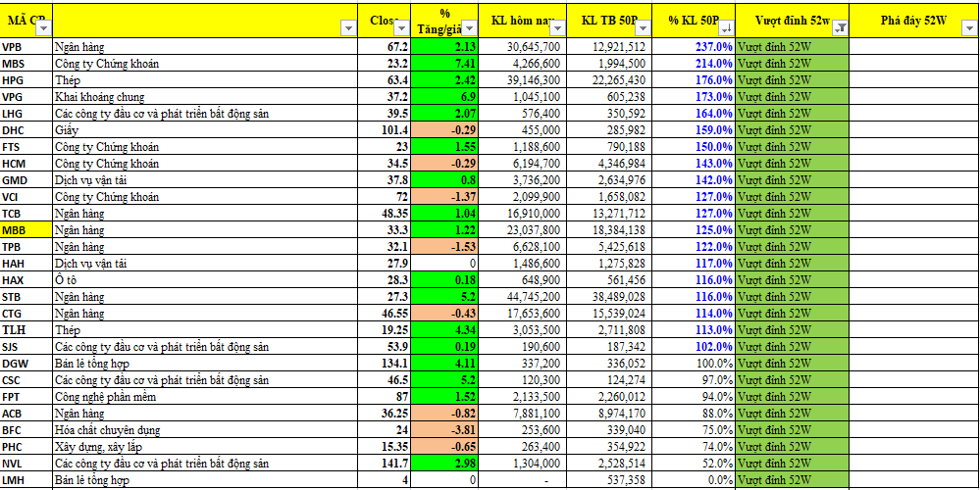Image resolution: width=980 pixels, height=490 pixels.
Task: Select the VPB ticker cell
Action: pyautogui.click(x=26, y=46)
